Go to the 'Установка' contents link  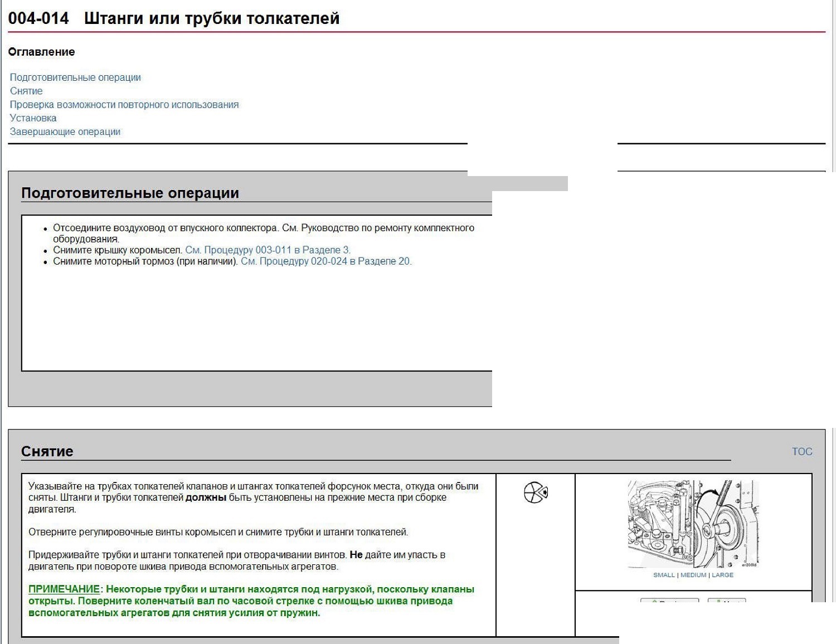pyautogui.click(x=33, y=118)
